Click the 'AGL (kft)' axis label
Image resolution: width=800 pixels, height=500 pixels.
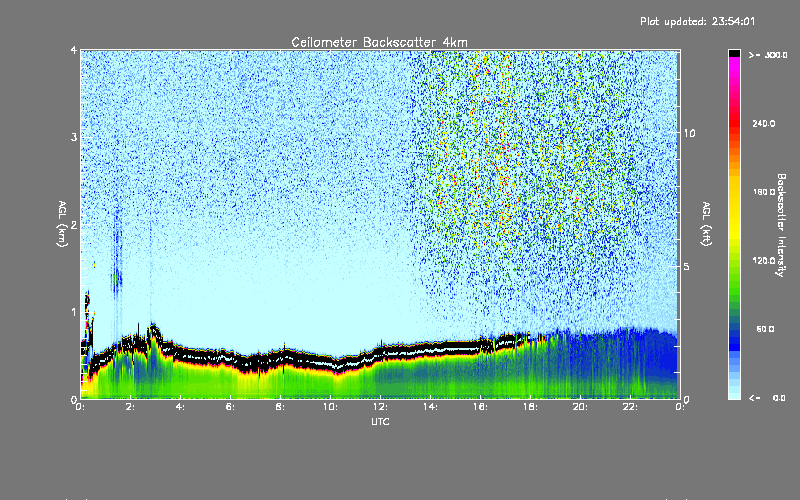[707, 224]
